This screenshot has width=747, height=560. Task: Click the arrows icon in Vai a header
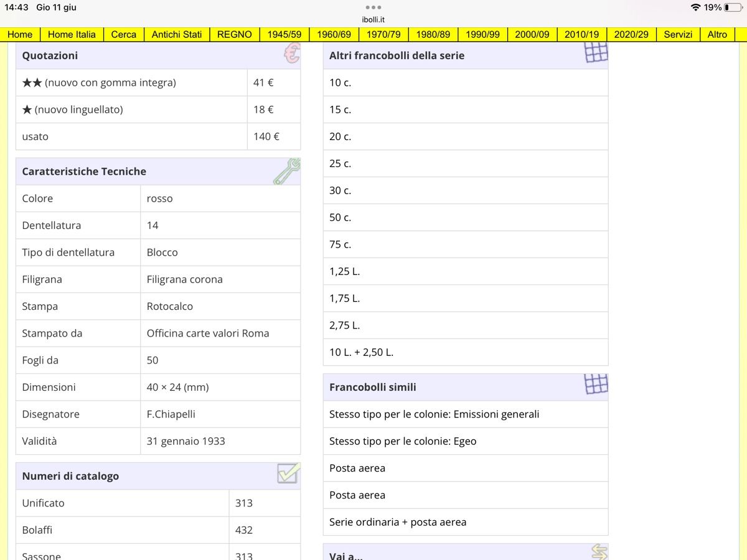[599, 552]
